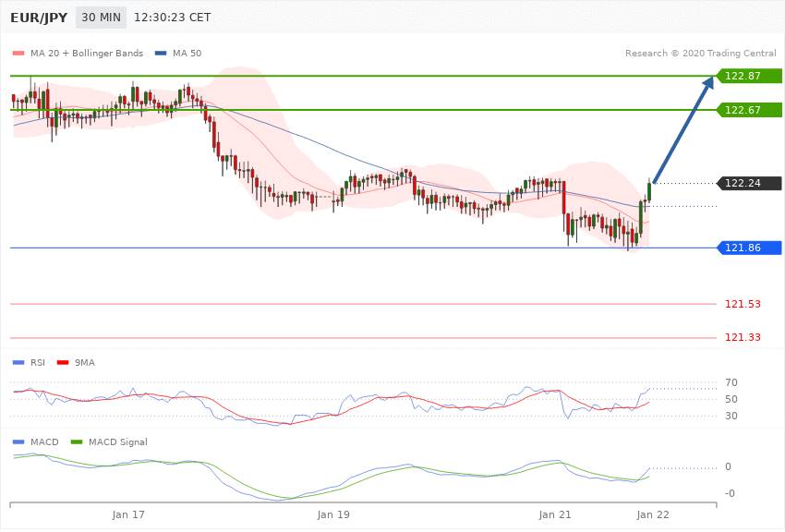The image size is (785, 532).
Task: Click the blue MA 50 legend swatch
Action: tap(161, 53)
